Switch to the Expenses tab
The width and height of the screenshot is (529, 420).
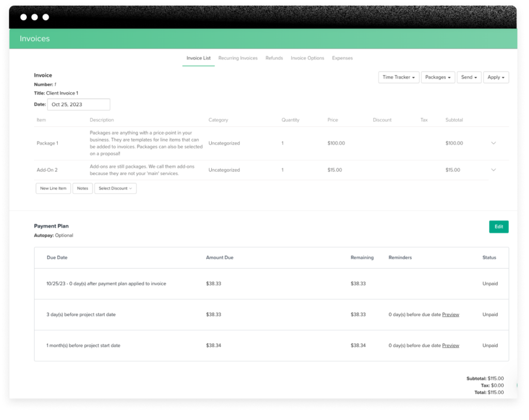pos(342,58)
